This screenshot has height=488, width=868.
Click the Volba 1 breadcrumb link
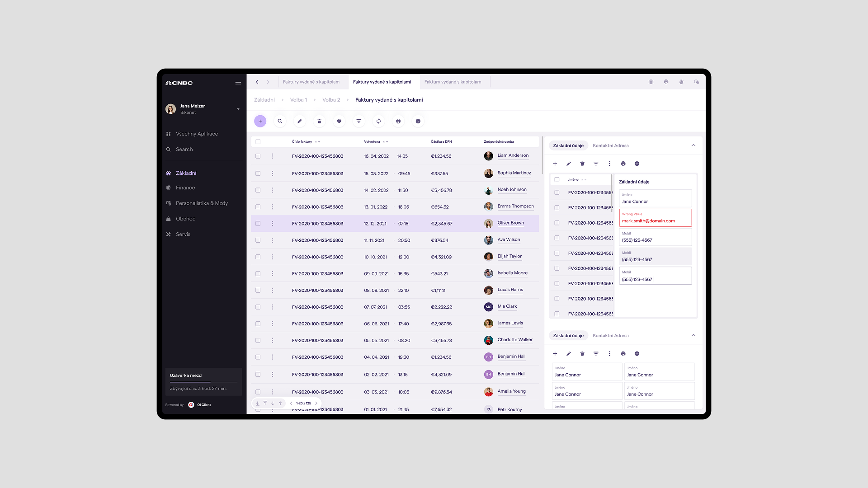(x=298, y=100)
